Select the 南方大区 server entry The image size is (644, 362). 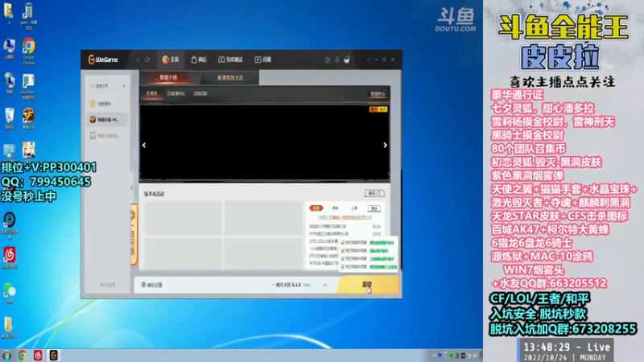[x=291, y=285]
